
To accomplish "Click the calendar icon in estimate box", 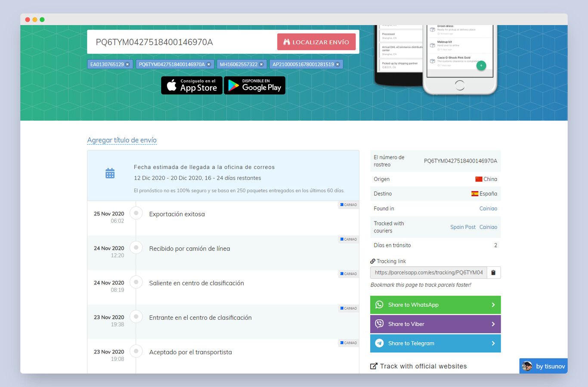I will pyautogui.click(x=110, y=173).
